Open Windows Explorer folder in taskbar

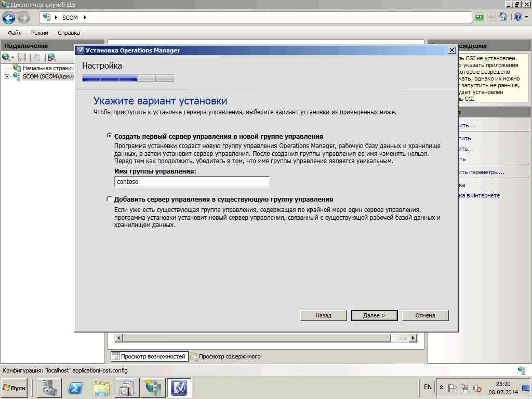101,388
